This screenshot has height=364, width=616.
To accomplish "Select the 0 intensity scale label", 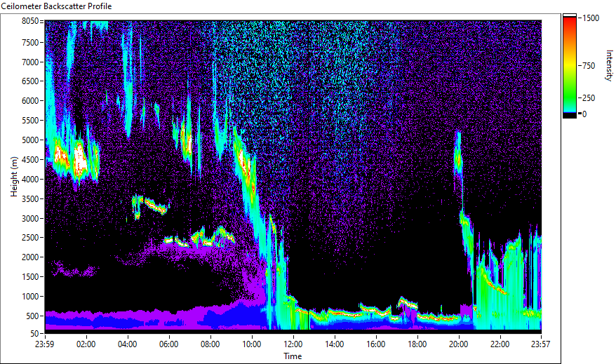I will coord(584,114).
